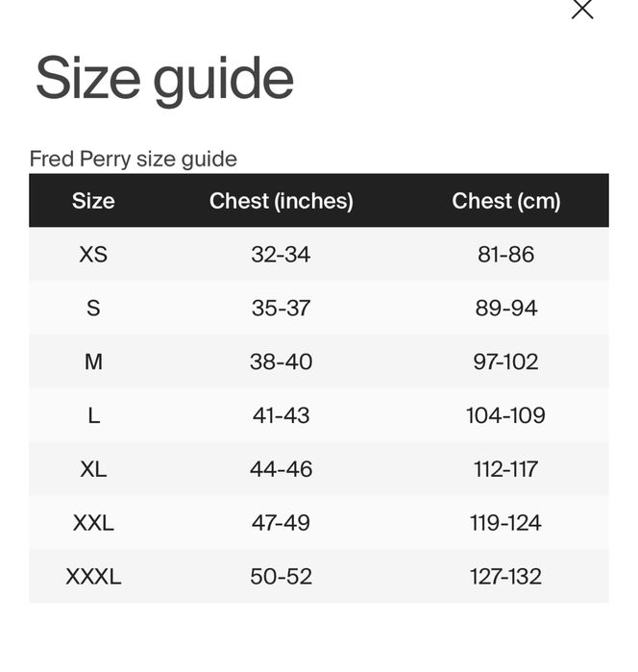638x672 pixels.
Task: Click the Fred Perry size guide caption
Action: [134, 159]
